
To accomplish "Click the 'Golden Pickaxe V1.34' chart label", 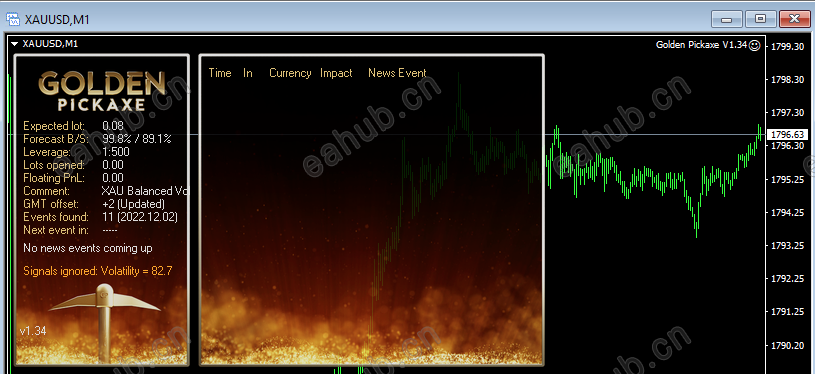I will point(701,45).
